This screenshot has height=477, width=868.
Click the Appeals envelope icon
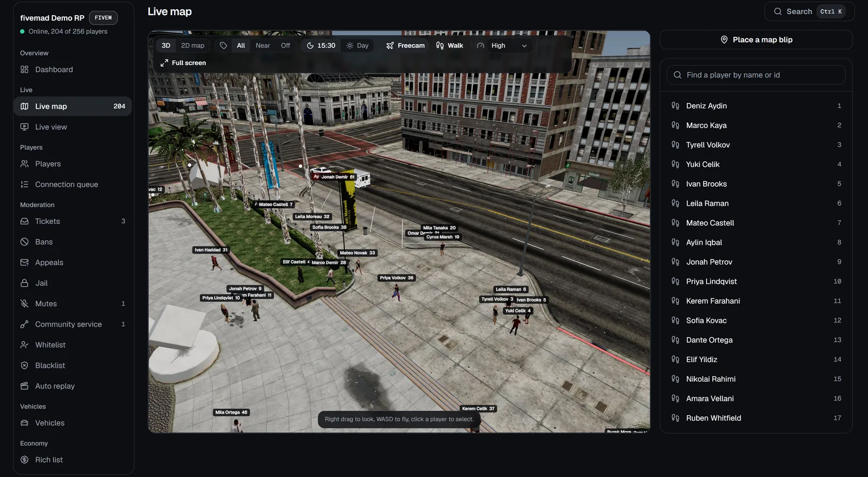pos(24,262)
